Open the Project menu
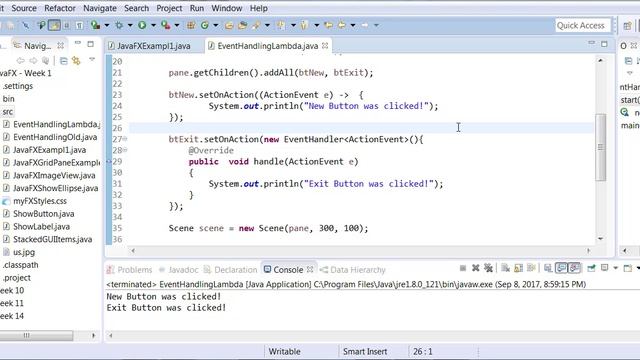The height and width of the screenshot is (360, 640). pos(169,8)
